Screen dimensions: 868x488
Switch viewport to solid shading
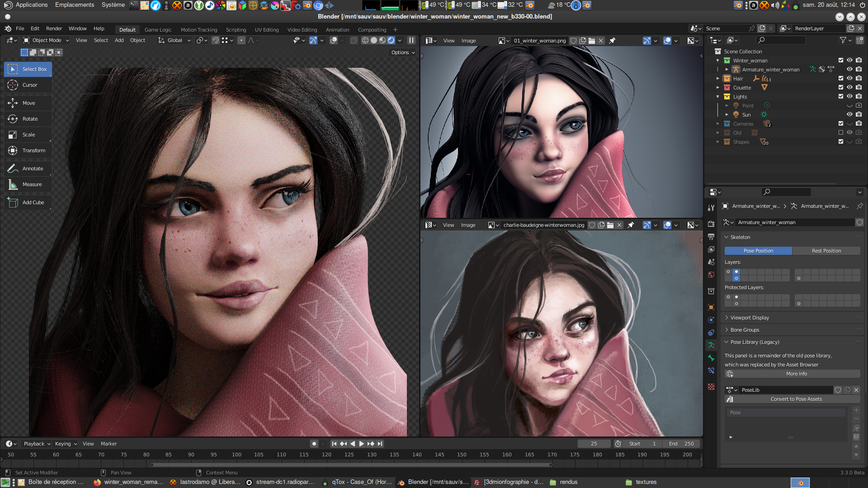click(374, 40)
